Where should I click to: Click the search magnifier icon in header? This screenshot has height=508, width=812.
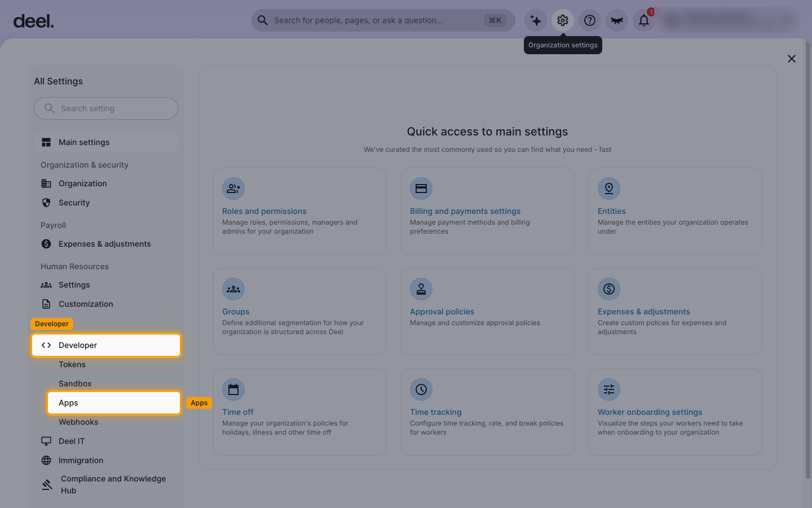(x=263, y=20)
